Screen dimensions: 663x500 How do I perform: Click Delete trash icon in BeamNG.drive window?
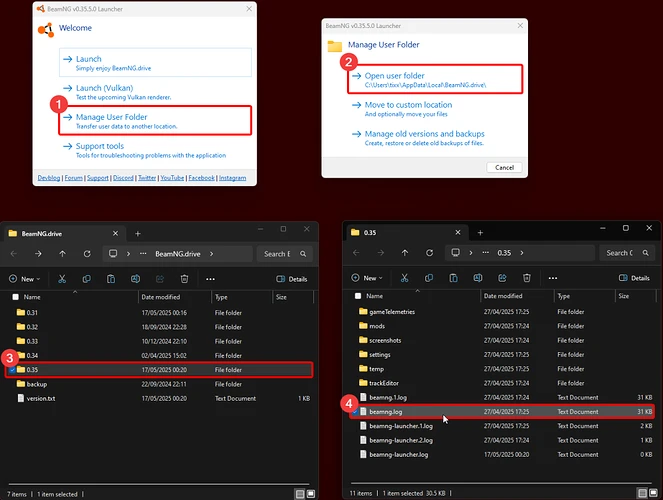click(x=184, y=279)
